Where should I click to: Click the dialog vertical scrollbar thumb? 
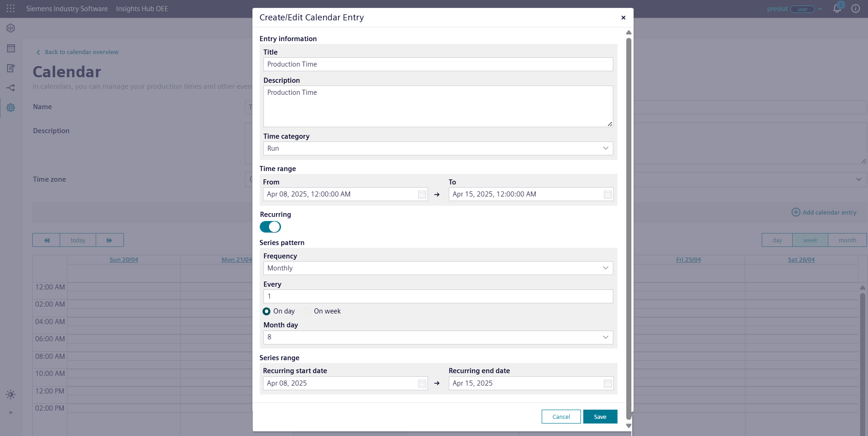coord(629,228)
